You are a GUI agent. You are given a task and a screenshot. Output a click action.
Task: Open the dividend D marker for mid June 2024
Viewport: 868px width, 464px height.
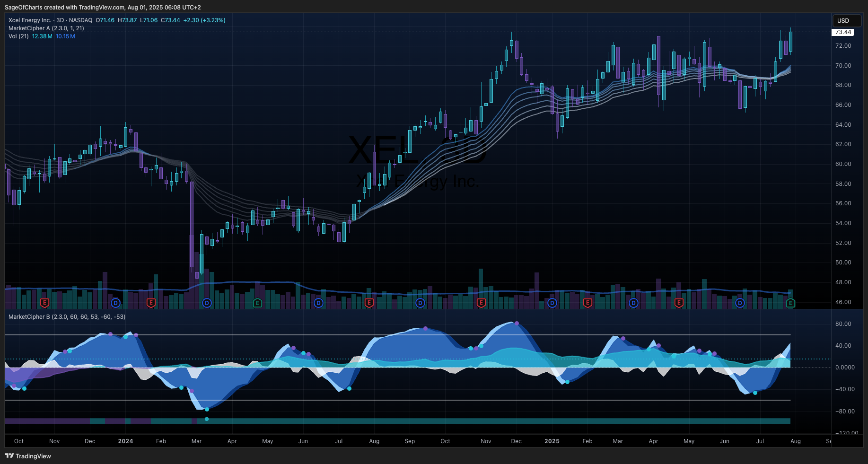pos(318,303)
